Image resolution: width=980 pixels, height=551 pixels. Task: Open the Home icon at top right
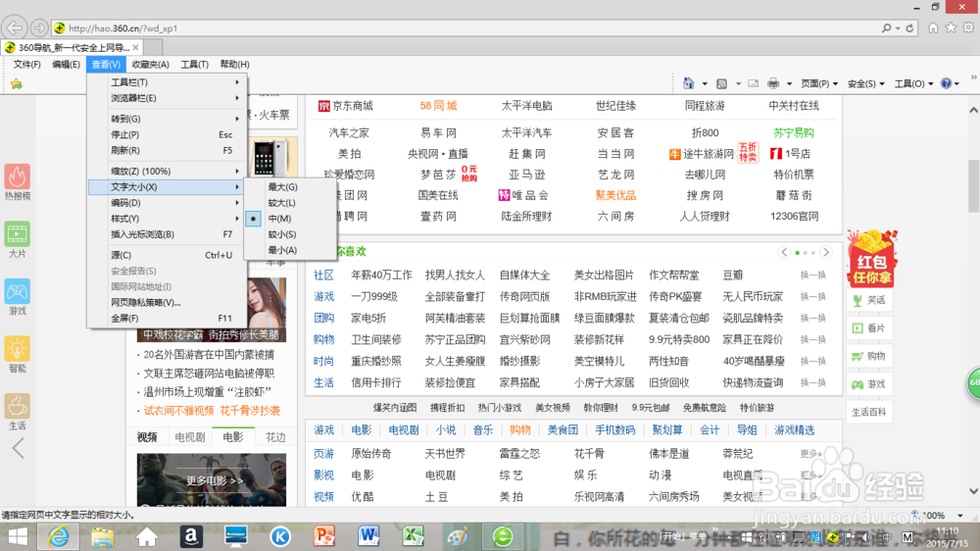(x=933, y=27)
